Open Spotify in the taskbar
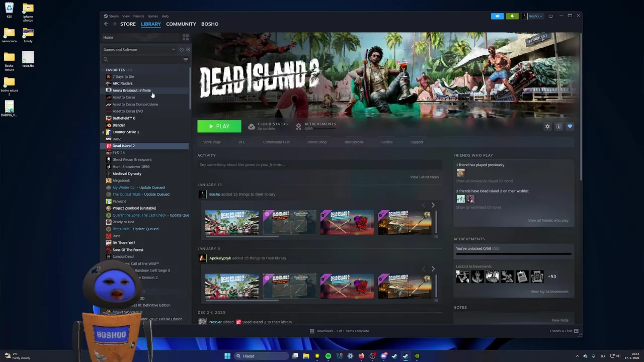Image resolution: width=644 pixels, height=362 pixels. pos(328,356)
